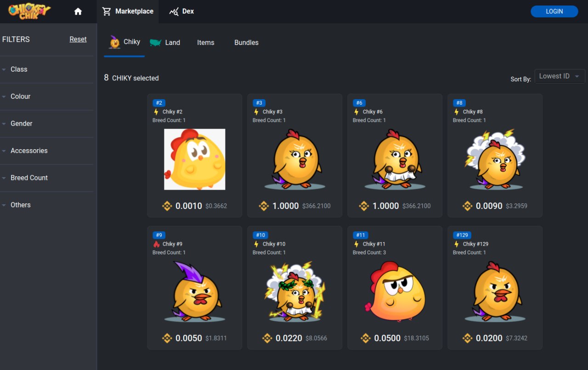Switch to the Land tab
Image resolution: width=588 pixels, height=370 pixels.
tap(165, 43)
